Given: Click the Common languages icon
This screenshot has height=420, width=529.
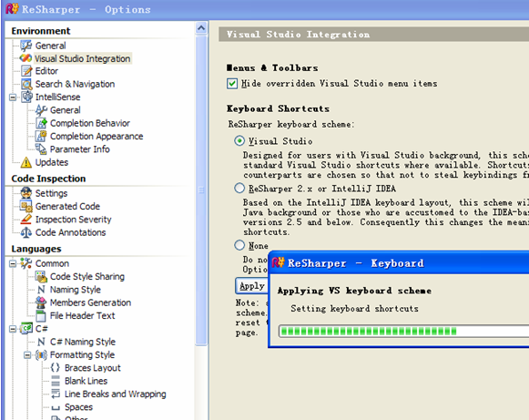Looking at the screenshot, I should 26,263.
